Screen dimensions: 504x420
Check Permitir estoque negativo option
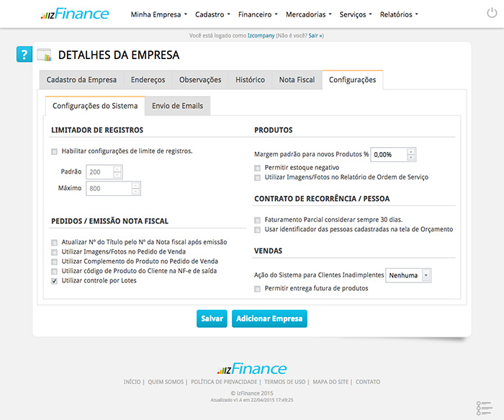tap(258, 168)
